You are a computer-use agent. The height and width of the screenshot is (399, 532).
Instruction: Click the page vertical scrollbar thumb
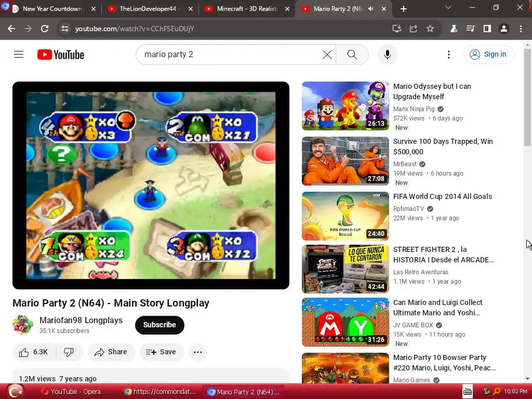coord(527,98)
